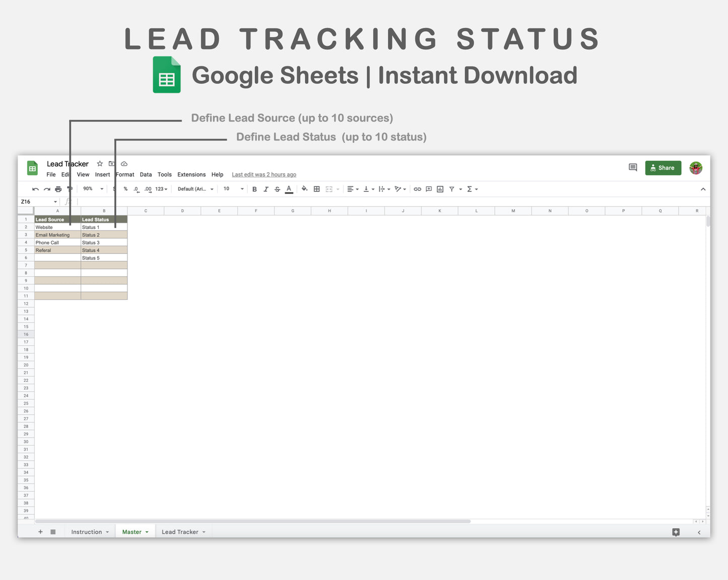728x580 pixels.
Task: Create a filter using the filter icon
Action: 452,189
